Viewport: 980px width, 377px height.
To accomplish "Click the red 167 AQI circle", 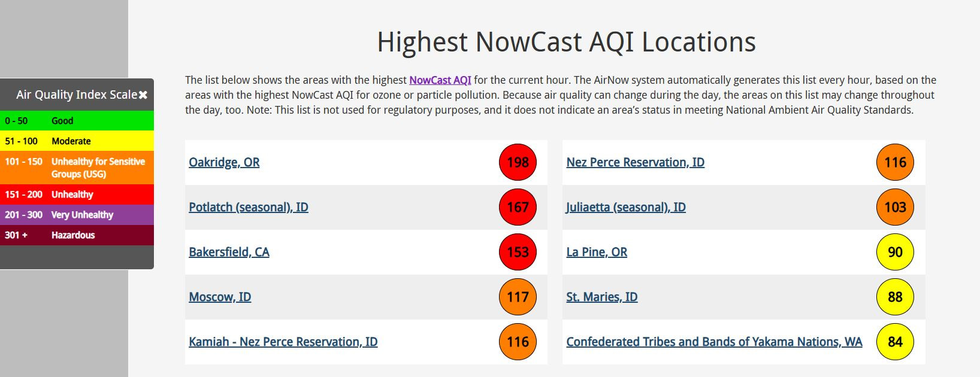I will [518, 207].
